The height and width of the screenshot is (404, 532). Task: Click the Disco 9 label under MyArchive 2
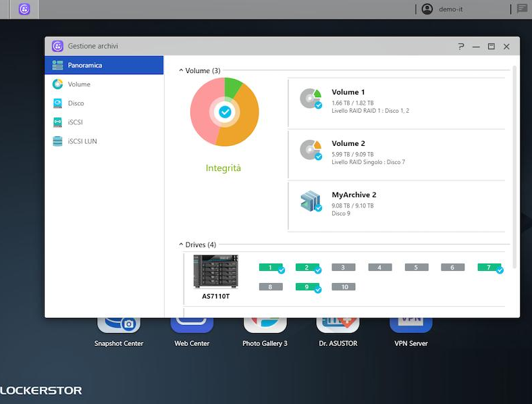[341, 213]
